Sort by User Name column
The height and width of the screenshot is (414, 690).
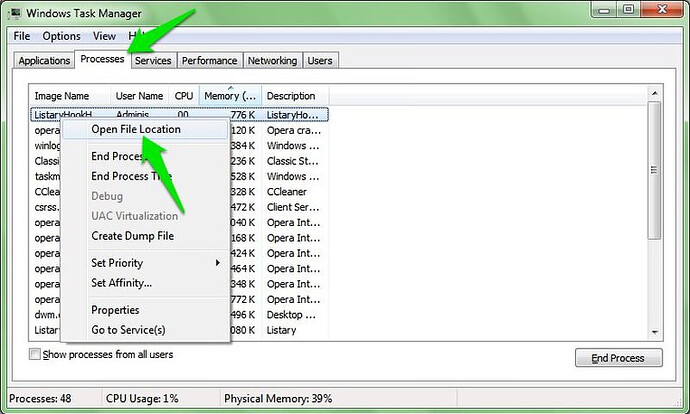coord(139,96)
